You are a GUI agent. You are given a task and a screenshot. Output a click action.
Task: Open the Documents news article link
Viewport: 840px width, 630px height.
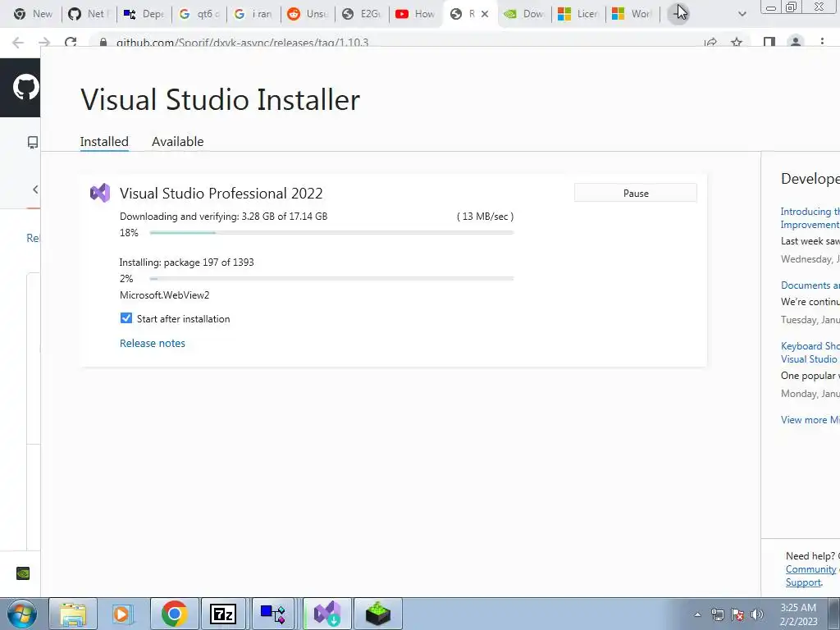tap(810, 285)
